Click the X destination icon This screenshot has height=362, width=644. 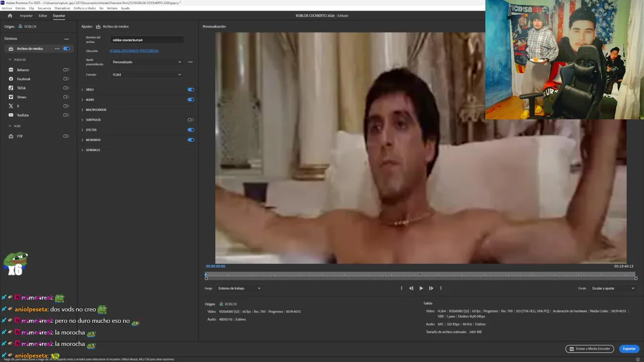pyautogui.click(x=11, y=106)
